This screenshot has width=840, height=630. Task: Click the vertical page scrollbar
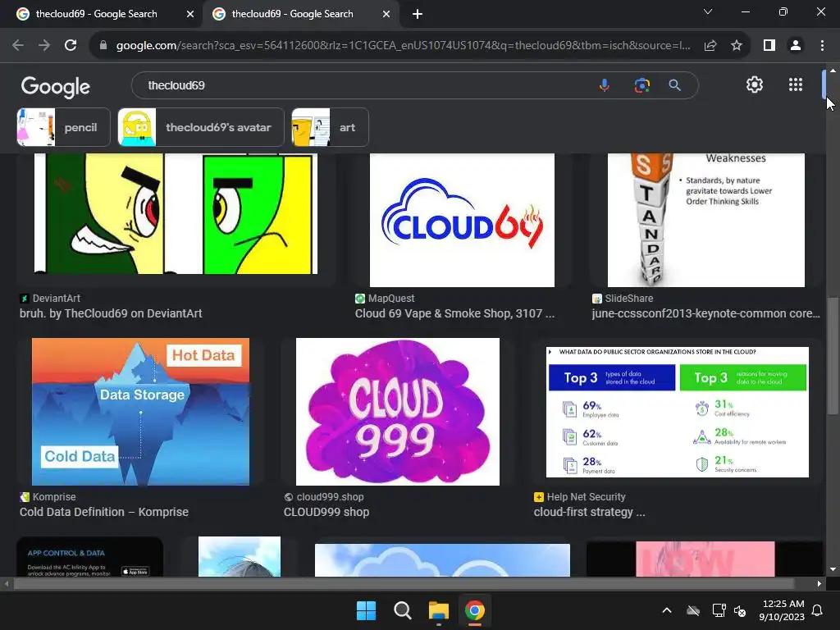point(832,356)
